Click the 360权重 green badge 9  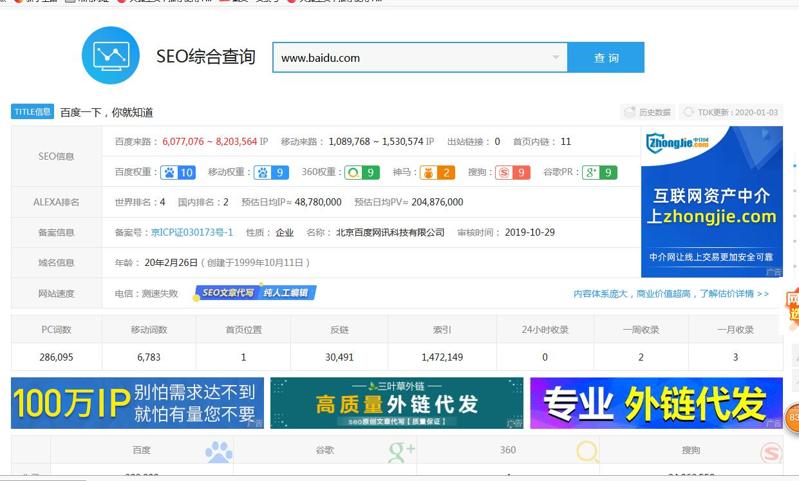[x=362, y=173]
